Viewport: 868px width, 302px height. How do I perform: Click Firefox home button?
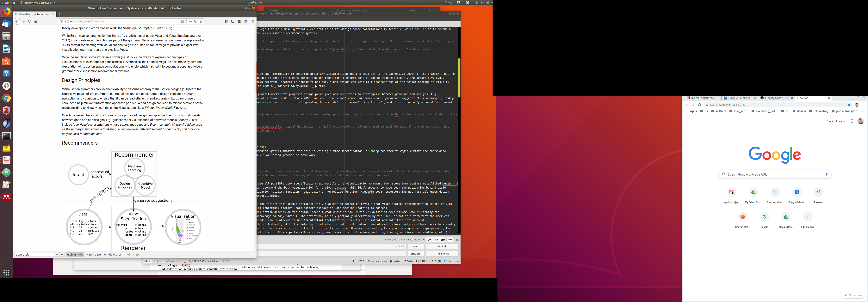pyautogui.click(x=36, y=21)
